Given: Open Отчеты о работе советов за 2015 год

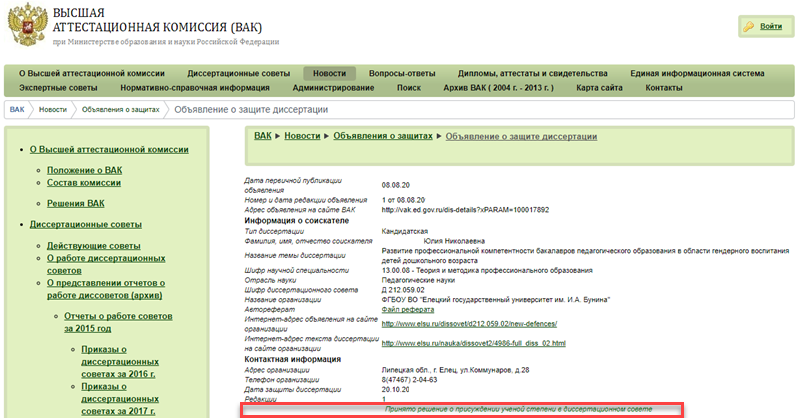Looking at the screenshot, I should pos(107,322).
